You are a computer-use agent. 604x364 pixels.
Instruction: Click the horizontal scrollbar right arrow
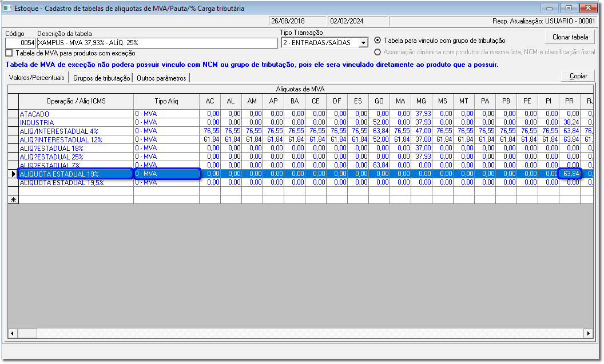point(588,333)
